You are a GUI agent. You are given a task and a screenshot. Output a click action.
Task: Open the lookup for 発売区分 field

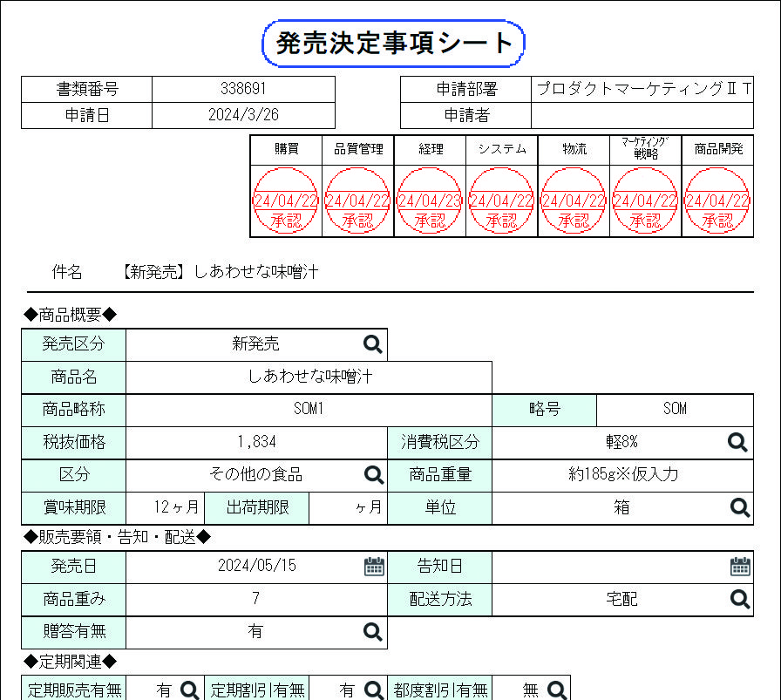(x=372, y=344)
